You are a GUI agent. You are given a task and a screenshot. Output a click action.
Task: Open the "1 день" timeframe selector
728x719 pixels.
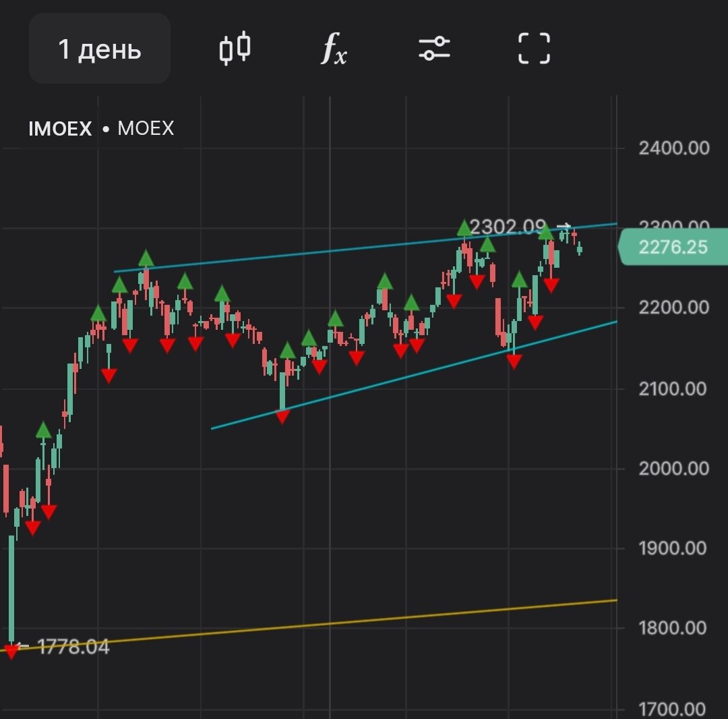(x=99, y=49)
